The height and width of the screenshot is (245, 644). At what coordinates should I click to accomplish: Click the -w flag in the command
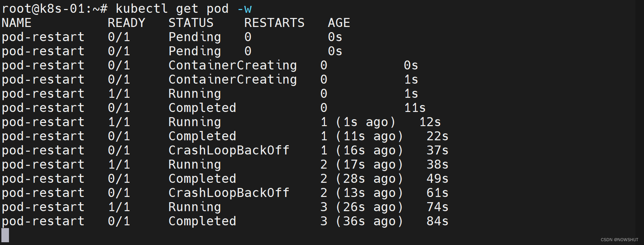coord(244,8)
